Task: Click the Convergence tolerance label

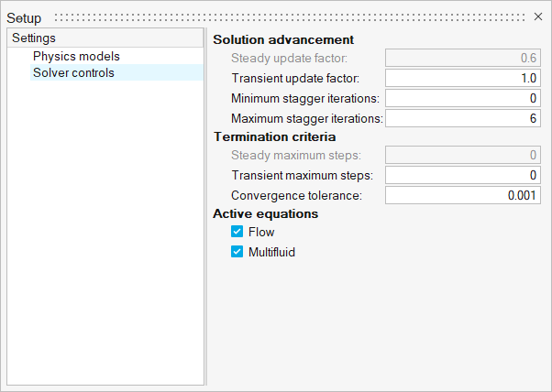Action: (x=297, y=195)
